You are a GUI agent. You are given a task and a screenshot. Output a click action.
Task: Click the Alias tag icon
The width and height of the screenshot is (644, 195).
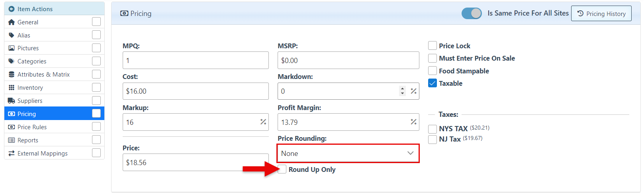[x=12, y=35]
